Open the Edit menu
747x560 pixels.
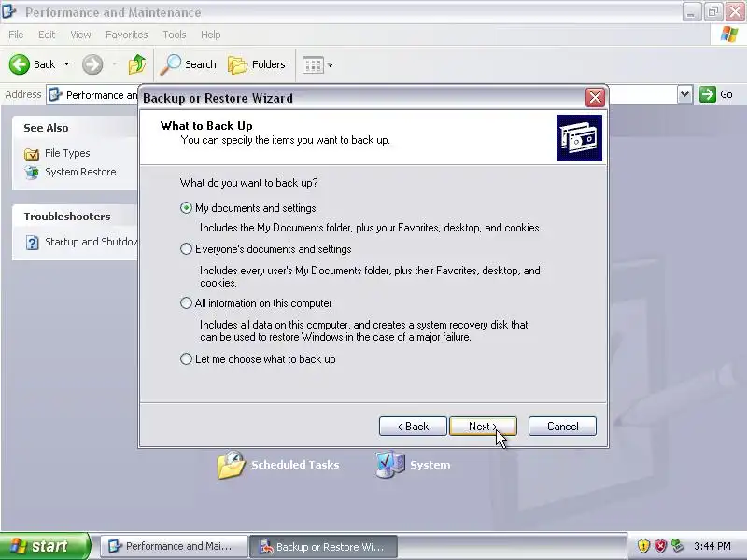[47, 35]
